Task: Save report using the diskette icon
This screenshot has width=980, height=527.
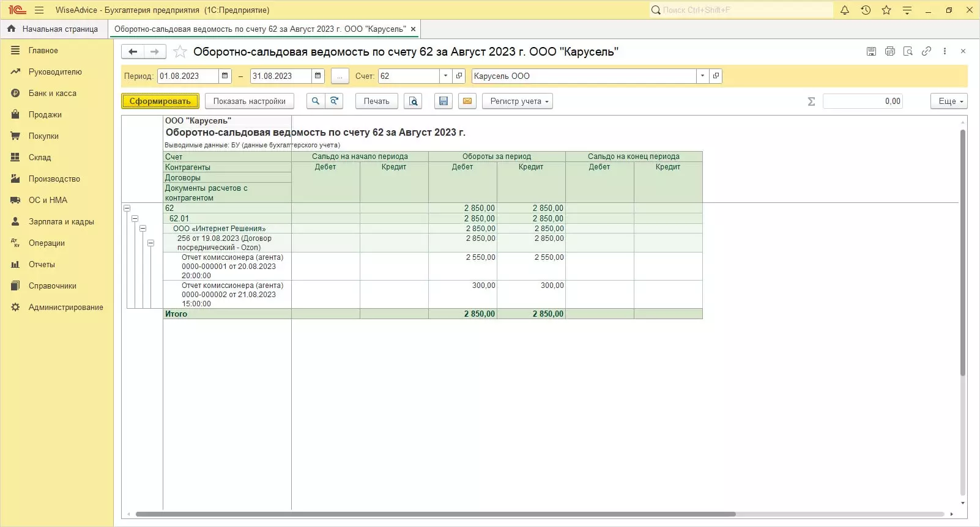Action: point(444,101)
